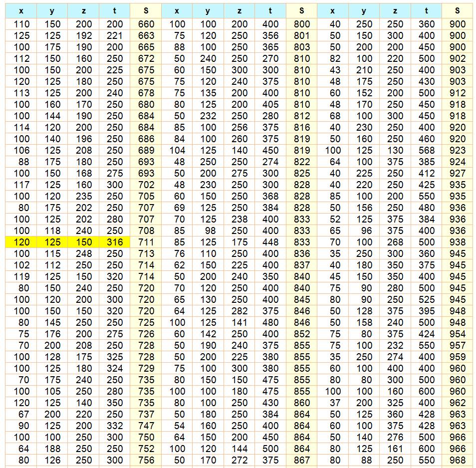Select the cell with t value 221
Viewport: 476px width, 468px height.
coord(114,35)
